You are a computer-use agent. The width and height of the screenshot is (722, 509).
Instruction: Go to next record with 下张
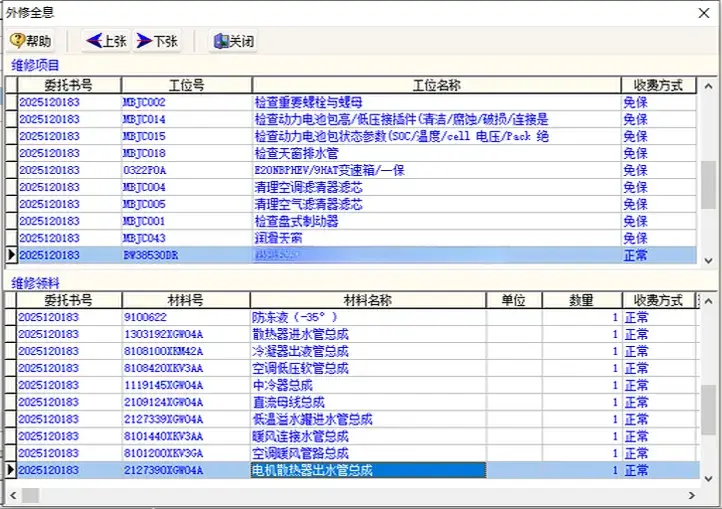tap(156, 41)
